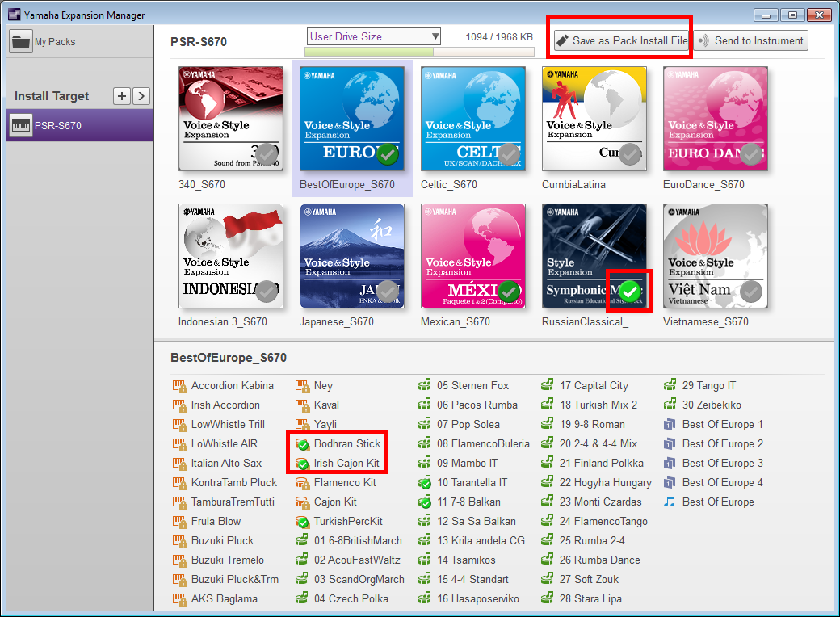Click the Send to Instrument button

coord(751,40)
